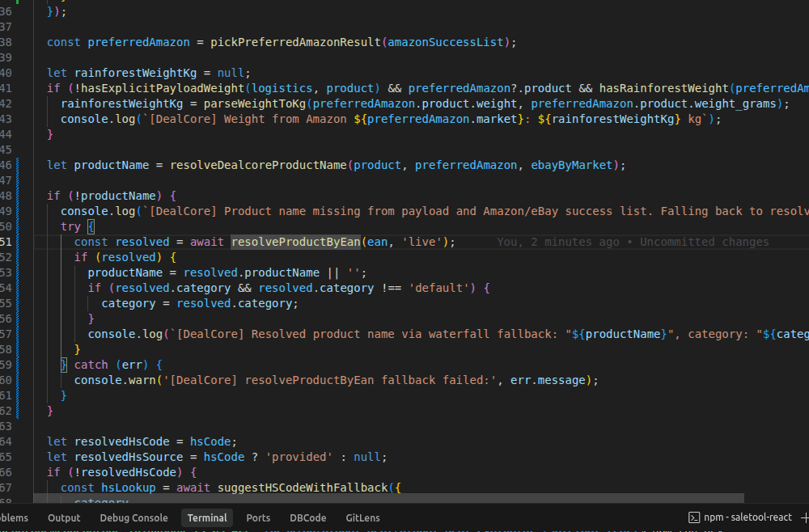The height and width of the screenshot is (532, 809).
Task: Click hasExplicitPayloadWeight on line 41
Action: (163, 88)
